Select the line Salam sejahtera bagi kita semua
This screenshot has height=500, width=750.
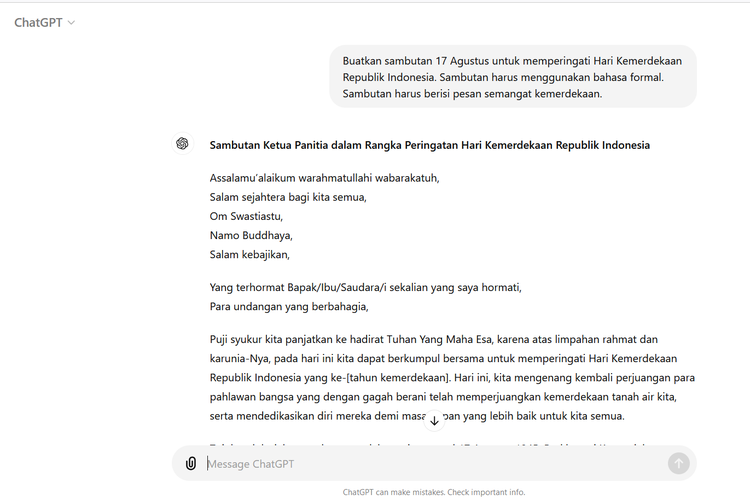tap(288, 197)
